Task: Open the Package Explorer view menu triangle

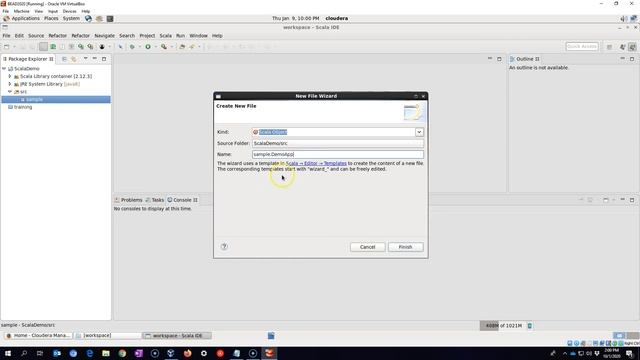Action: tap(85, 59)
